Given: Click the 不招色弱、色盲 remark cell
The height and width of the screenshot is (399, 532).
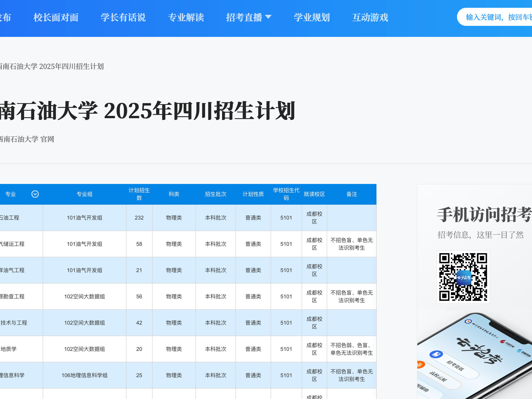Looking at the screenshot, I should 352,349.
